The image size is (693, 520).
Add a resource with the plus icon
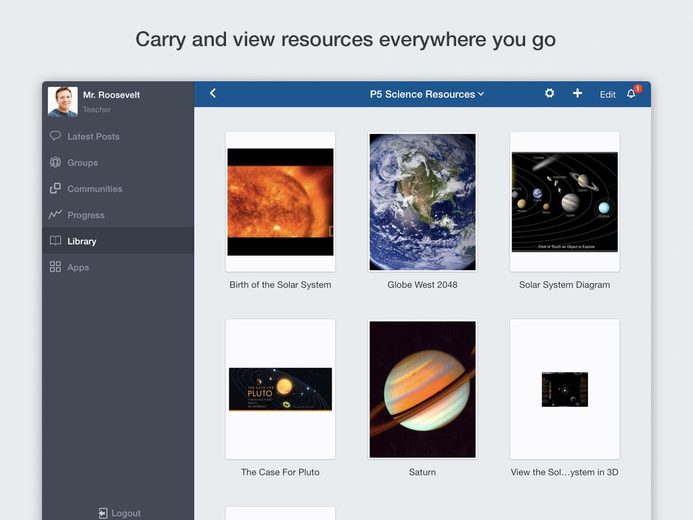(x=577, y=93)
